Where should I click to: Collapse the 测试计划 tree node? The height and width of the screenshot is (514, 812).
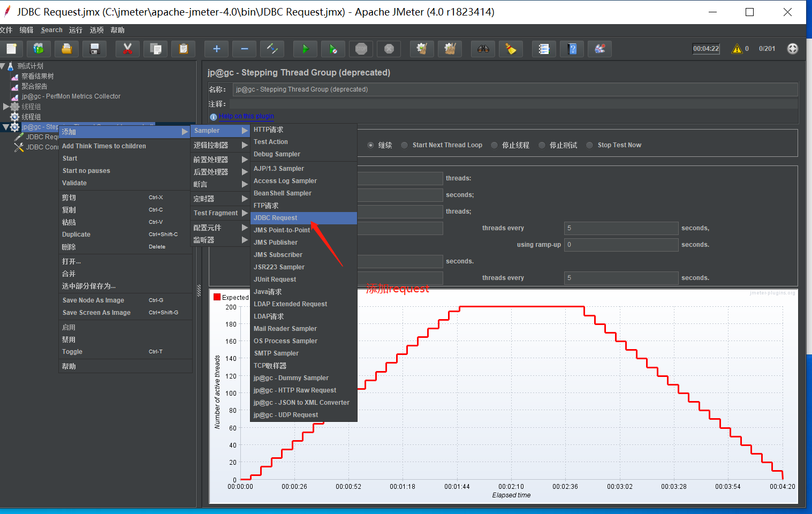[x=3, y=66]
